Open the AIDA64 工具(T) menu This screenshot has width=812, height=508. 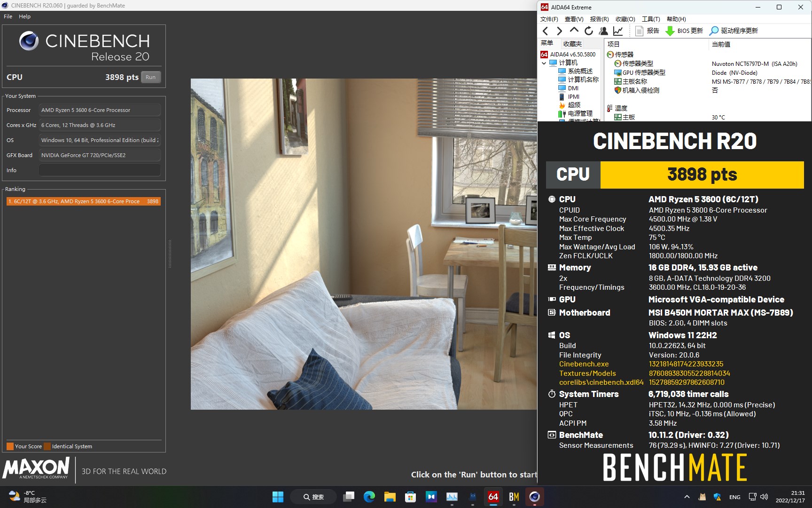tap(651, 19)
